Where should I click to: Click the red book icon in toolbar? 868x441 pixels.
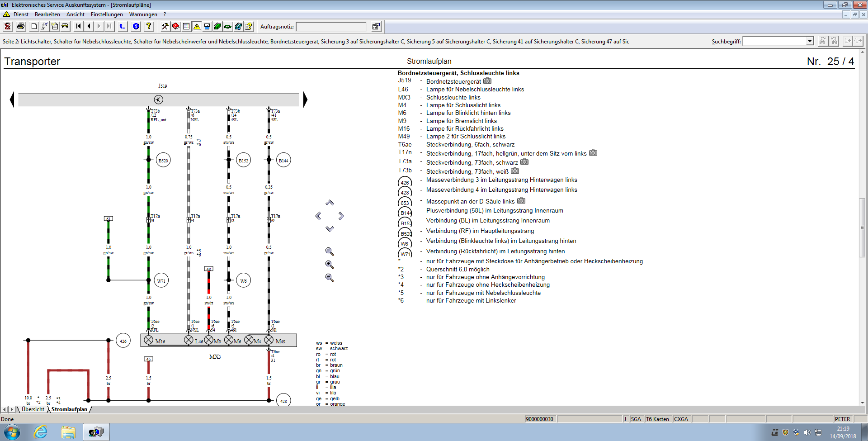[x=176, y=26]
